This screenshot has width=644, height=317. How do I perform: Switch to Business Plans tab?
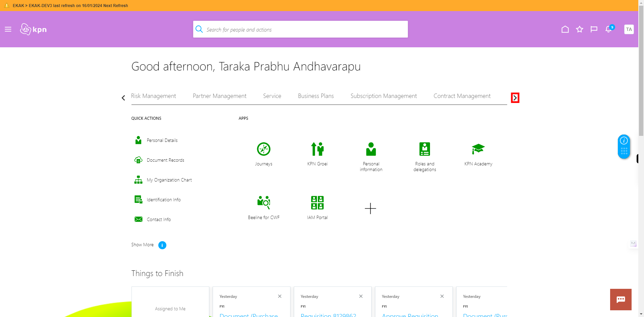coord(316,96)
